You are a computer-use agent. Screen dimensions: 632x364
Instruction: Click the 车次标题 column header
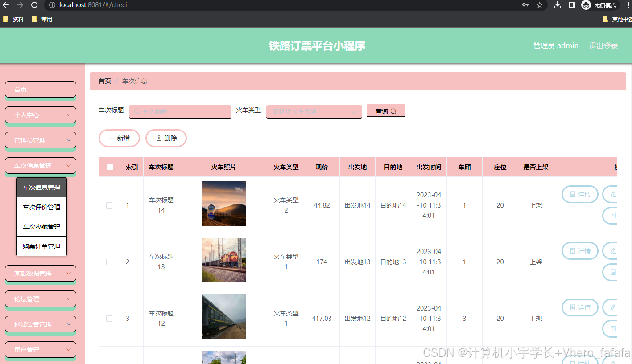[x=161, y=167]
